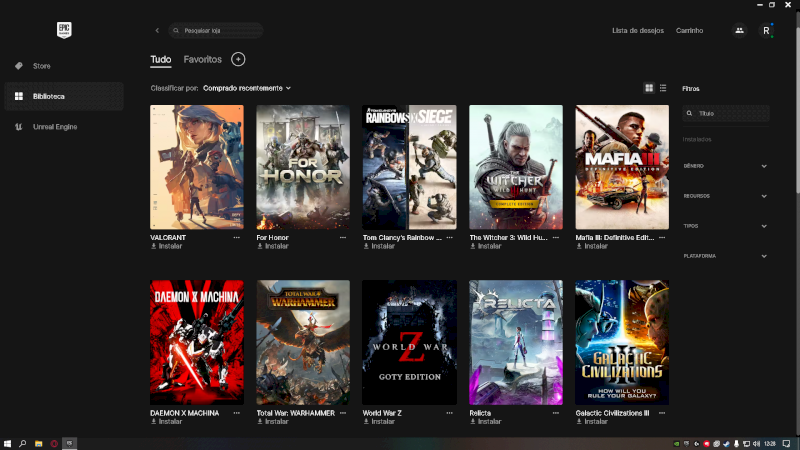800x450 pixels.
Task: Select Biblioteca in the sidebar
Action: pyautogui.click(x=64, y=96)
